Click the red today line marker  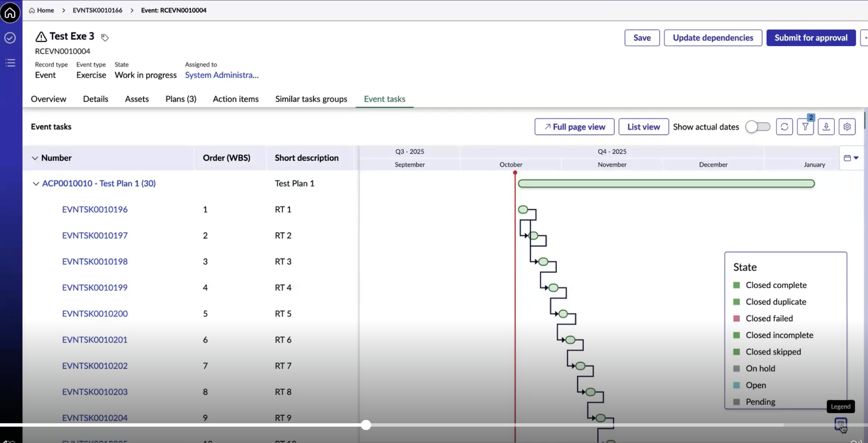point(515,173)
